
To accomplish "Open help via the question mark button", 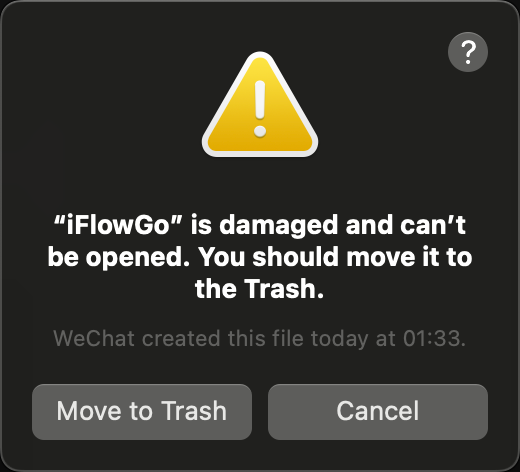I will [468, 52].
